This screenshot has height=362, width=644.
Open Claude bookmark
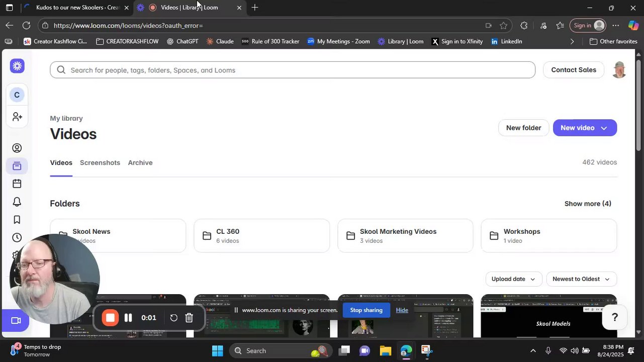(220, 42)
